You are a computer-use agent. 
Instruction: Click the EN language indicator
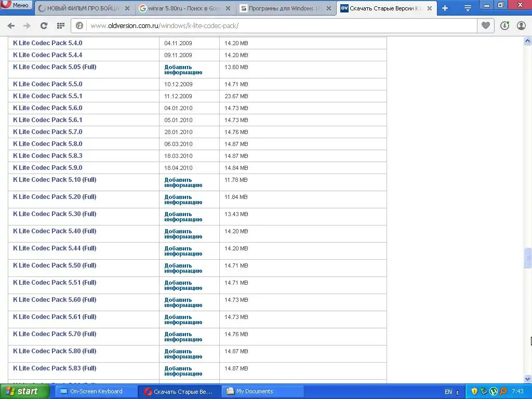click(448, 392)
